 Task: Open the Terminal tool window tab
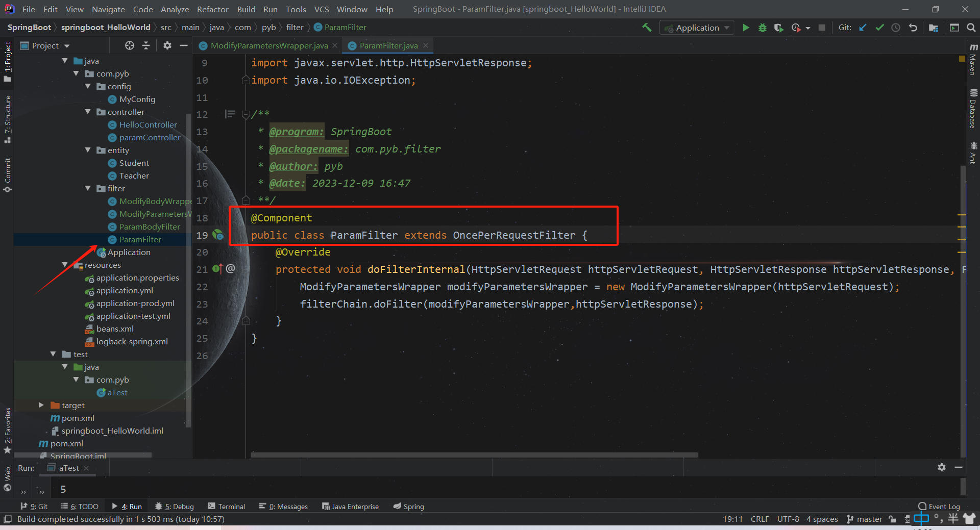[x=227, y=507]
